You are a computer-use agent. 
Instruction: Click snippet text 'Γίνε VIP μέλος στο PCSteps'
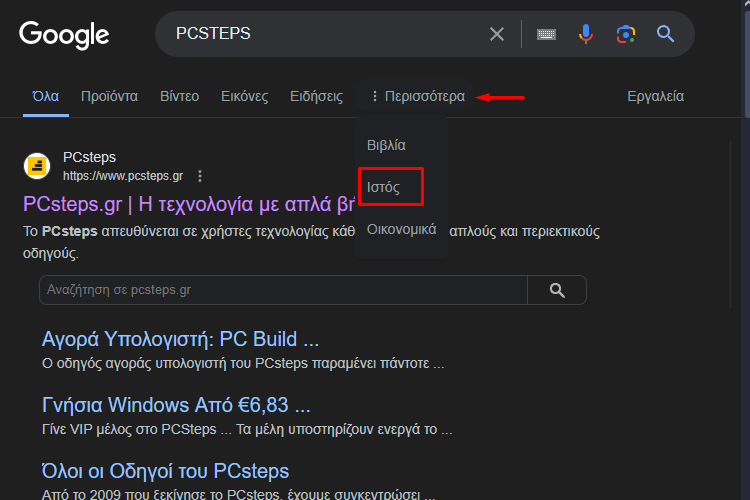[129, 429]
